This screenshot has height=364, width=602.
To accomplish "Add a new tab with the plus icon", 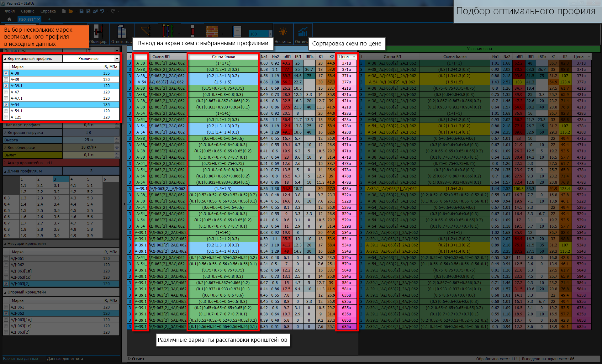I will (49, 19).
